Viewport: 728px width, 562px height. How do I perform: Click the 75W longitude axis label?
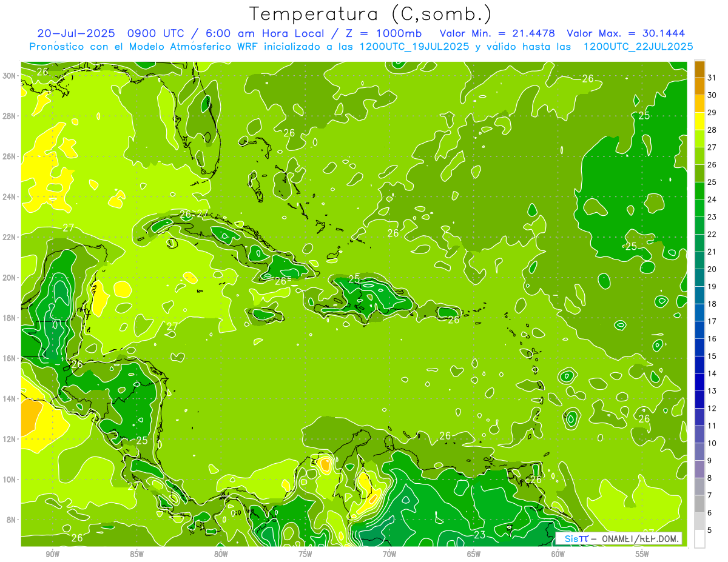tap(305, 554)
